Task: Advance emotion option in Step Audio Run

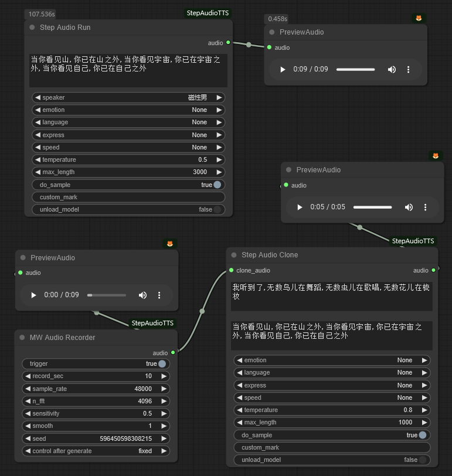Action: [219, 110]
